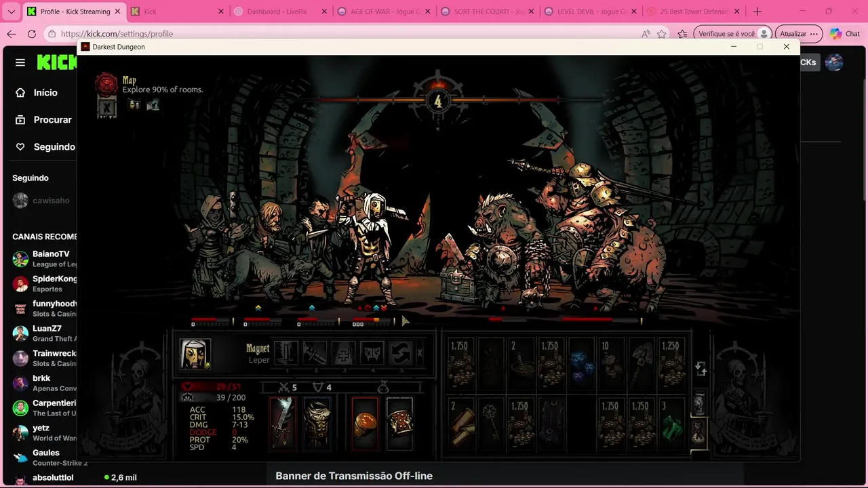868x488 pixels.
Task: Pick the food bowl item in inventory
Action: pos(521,364)
